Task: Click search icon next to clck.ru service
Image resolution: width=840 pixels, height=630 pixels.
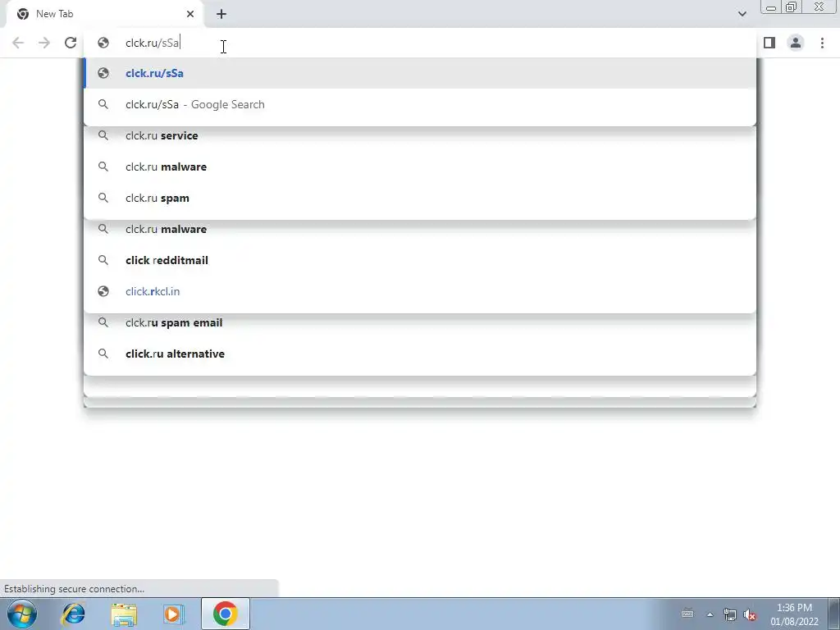Action: 103,135
